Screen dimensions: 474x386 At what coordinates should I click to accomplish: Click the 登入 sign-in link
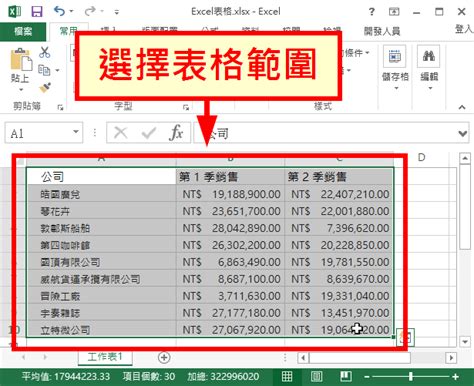[x=464, y=29]
